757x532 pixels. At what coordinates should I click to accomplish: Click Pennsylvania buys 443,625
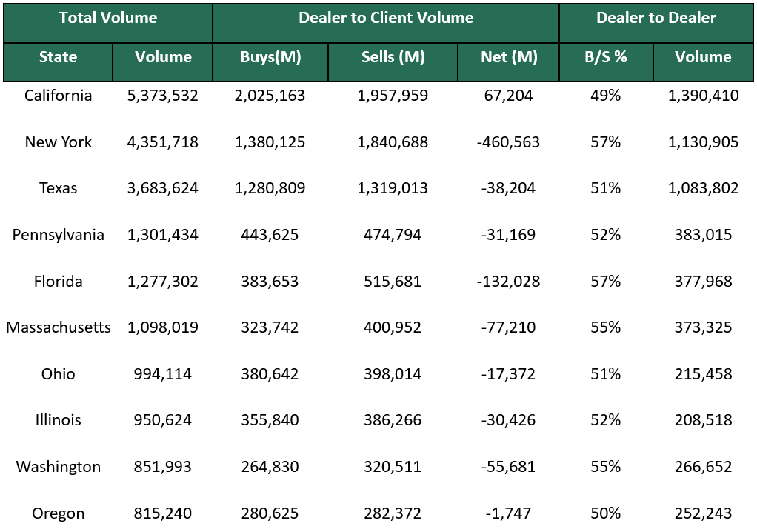coord(270,235)
